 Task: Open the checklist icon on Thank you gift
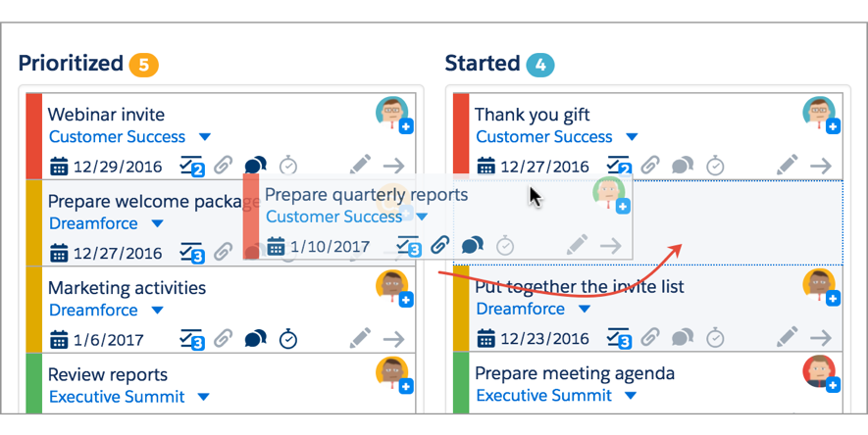coord(618,166)
